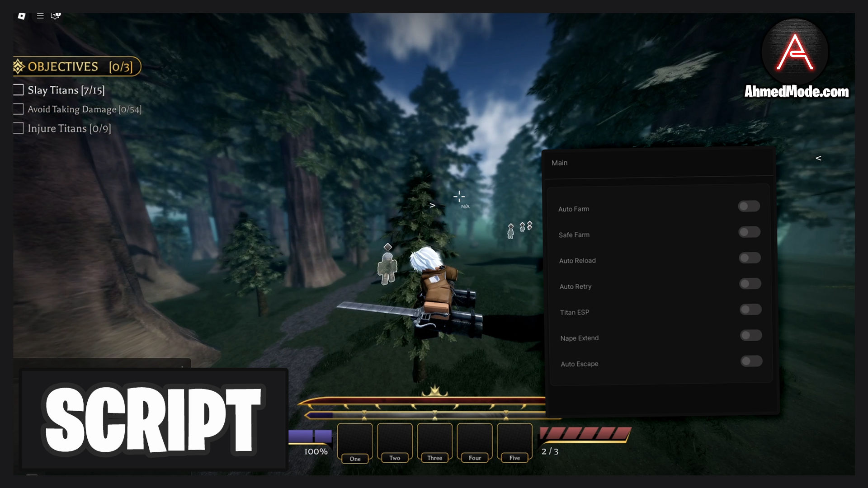Click the Objectives diamond emblem icon
Viewport: 868px width, 488px height.
(19, 66)
